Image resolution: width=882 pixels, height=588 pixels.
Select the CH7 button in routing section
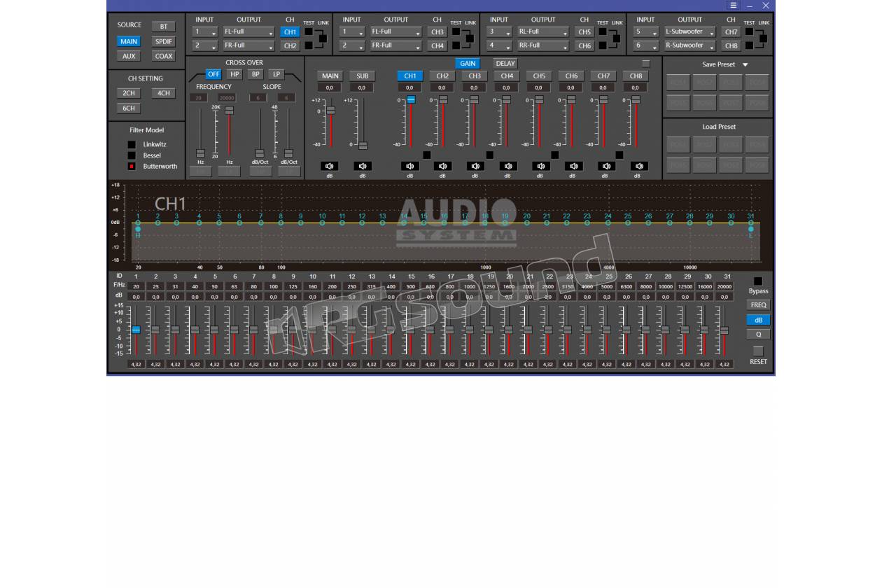pos(731,31)
